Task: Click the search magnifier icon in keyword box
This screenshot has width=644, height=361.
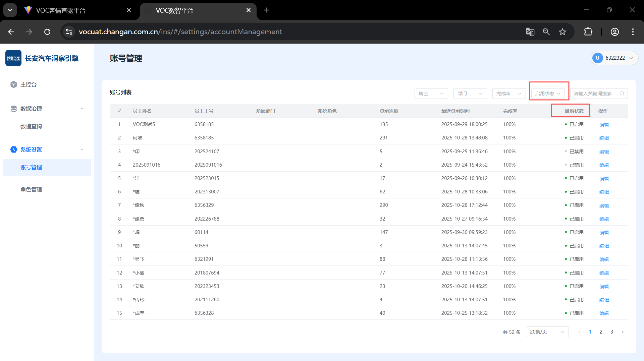Action: pos(622,94)
